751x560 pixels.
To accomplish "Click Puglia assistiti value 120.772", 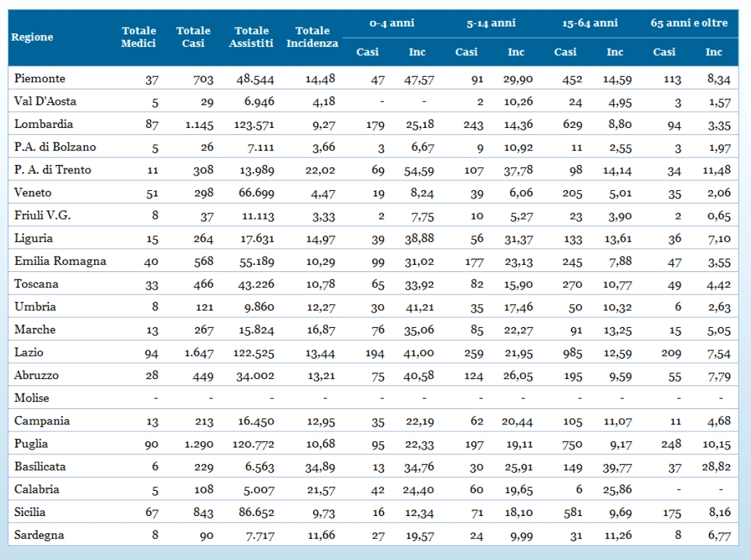I will 253,445.
